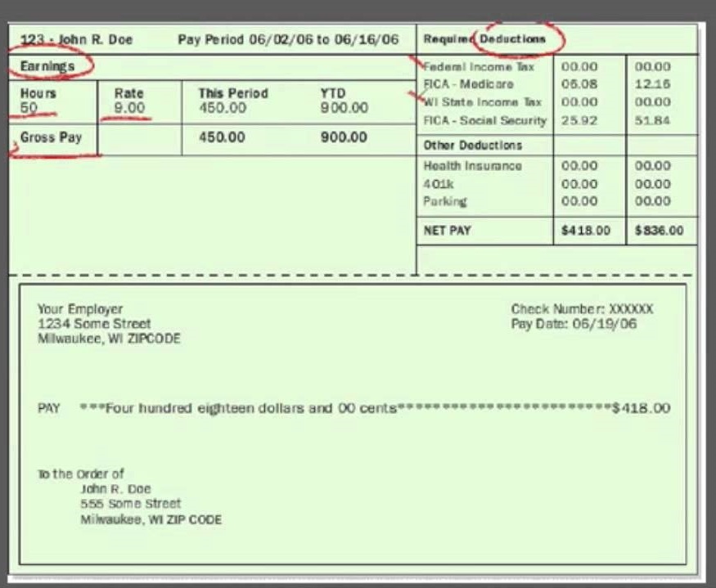
Task: Click the hourly Rate value 9.00
Action: [129, 108]
